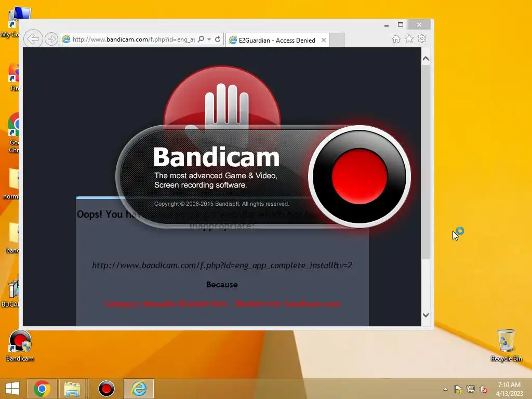Open Action Center flag icon
Screen dimensions: 532x399
(458, 389)
